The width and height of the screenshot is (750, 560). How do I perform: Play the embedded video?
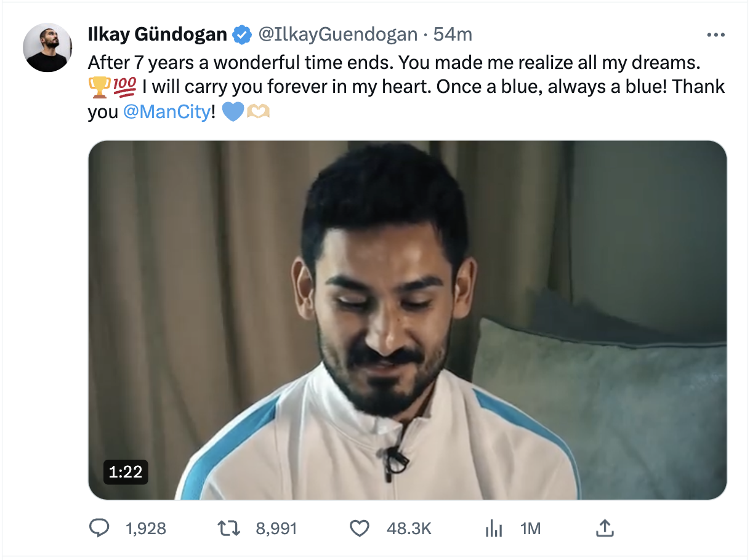tap(407, 320)
